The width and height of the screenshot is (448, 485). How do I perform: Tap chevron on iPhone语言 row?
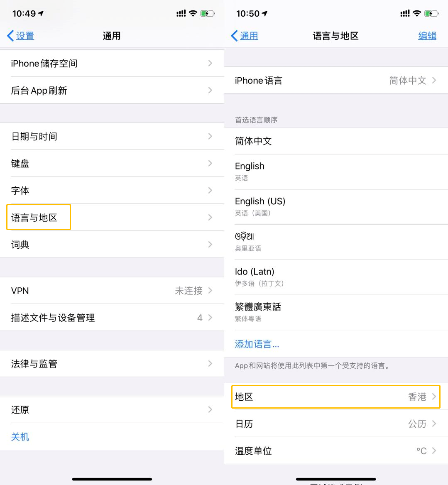[x=434, y=81]
